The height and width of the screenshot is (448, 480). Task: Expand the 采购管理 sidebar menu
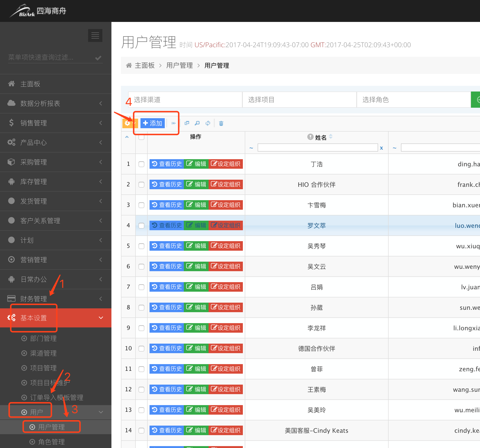pyautogui.click(x=55, y=162)
